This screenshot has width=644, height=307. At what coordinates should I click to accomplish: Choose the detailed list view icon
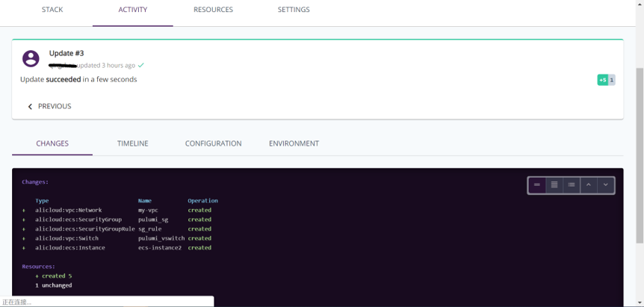572,184
